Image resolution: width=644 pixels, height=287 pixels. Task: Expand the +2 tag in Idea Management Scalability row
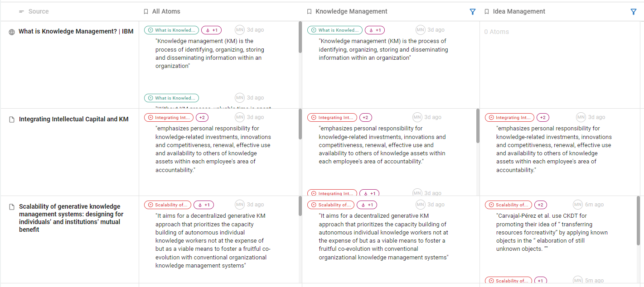(540, 205)
